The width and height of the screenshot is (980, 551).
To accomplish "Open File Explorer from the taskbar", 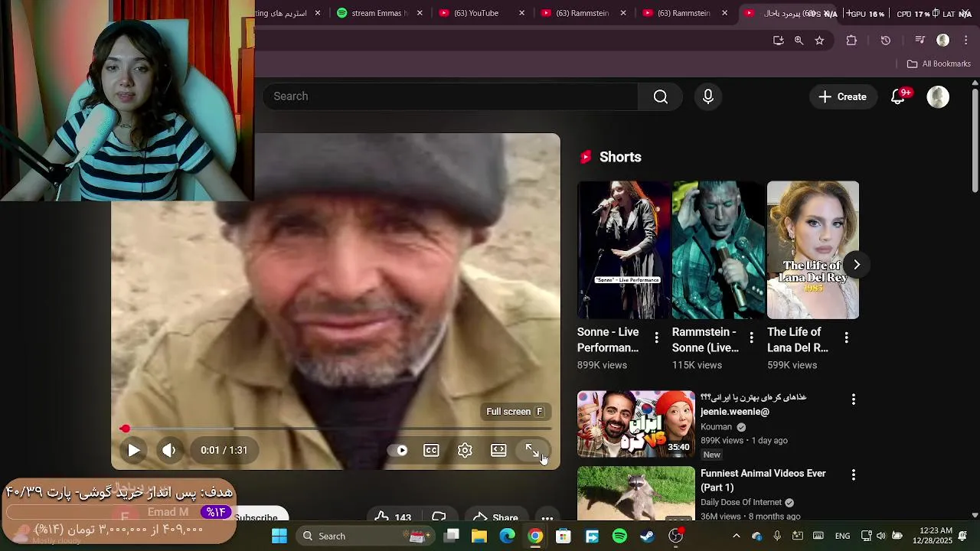I will (479, 536).
